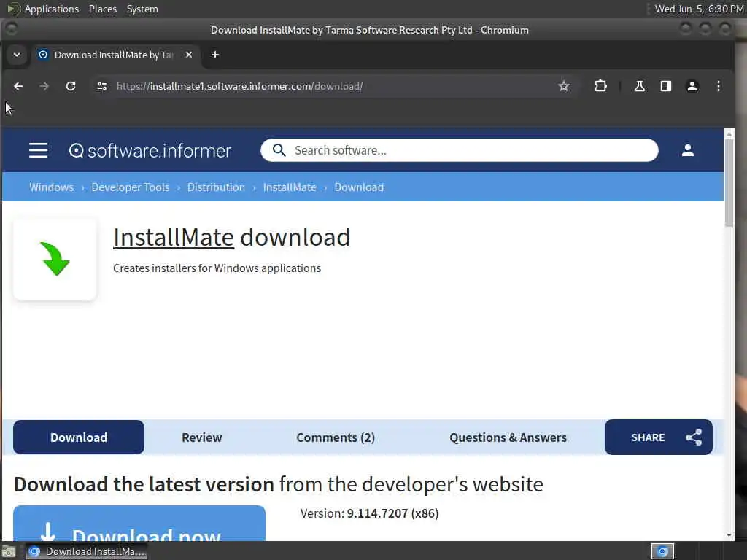Screen dimensions: 747x560
Task: Open a new tab
Action: [215, 55]
